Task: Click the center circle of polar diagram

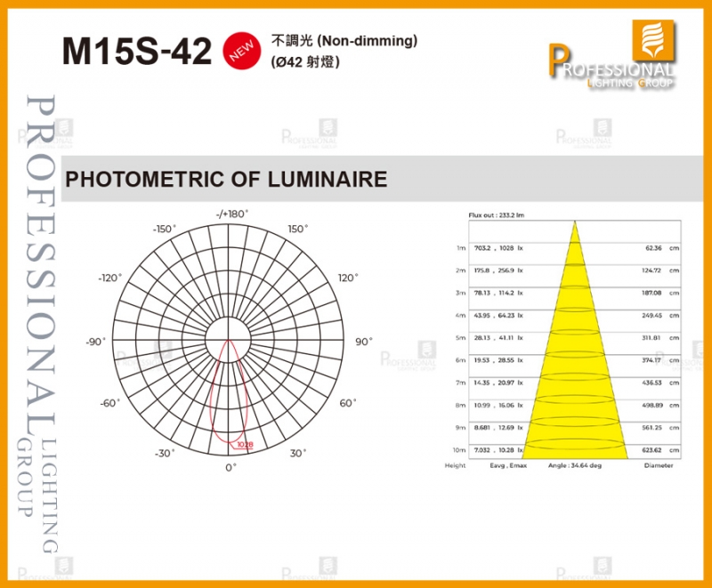Action: coord(231,341)
